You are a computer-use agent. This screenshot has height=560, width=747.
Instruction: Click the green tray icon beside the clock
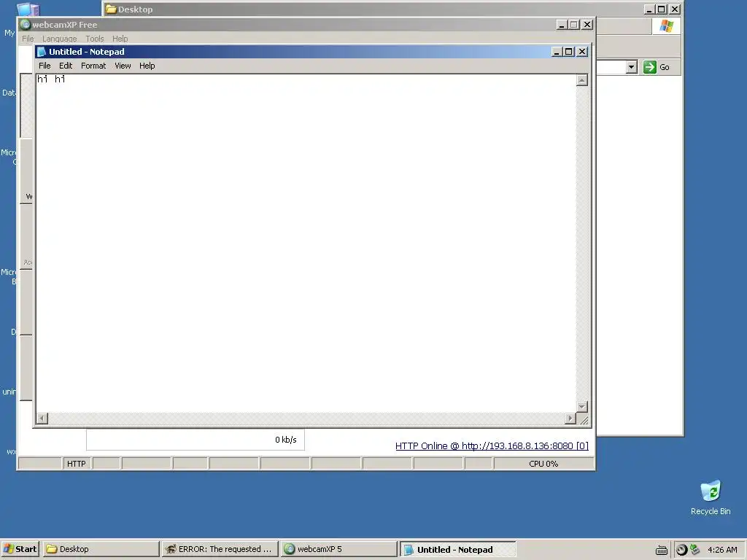click(694, 549)
